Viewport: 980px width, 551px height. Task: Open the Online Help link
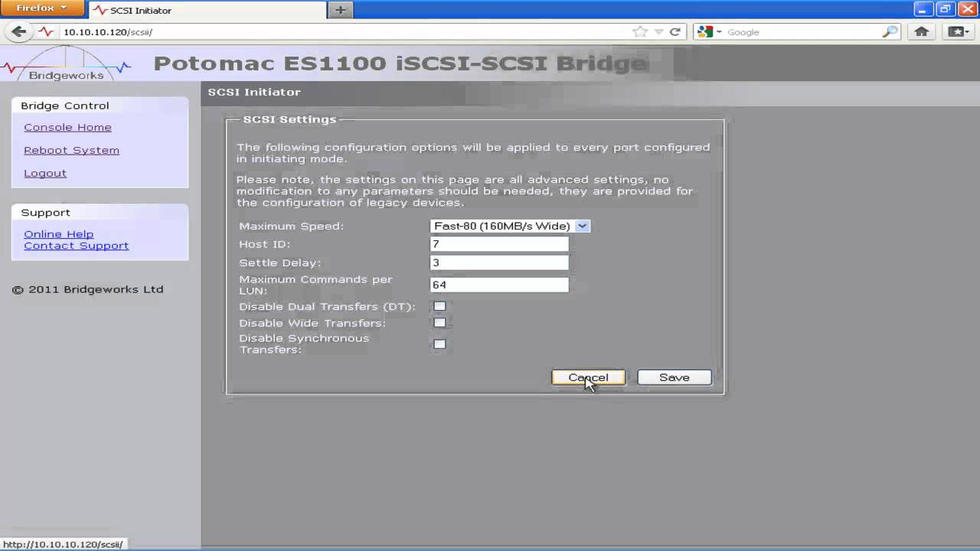point(58,234)
